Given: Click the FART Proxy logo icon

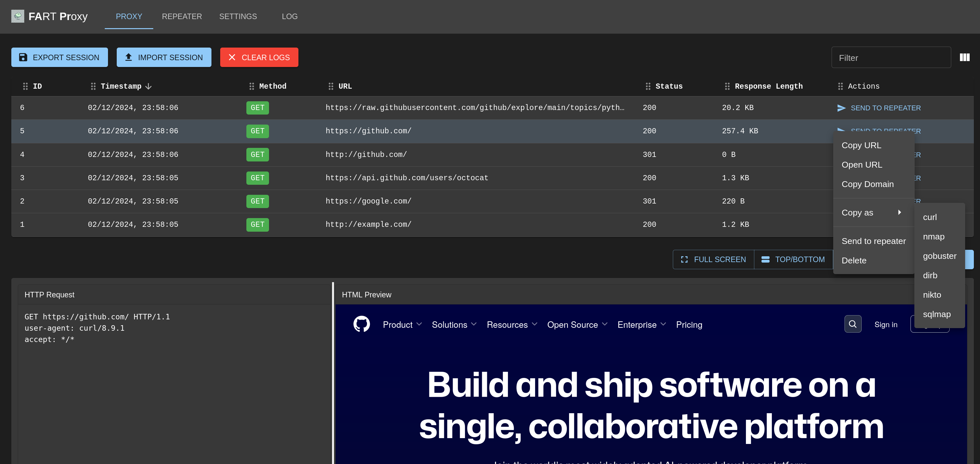Looking at the screenshot, I should (x=17, y=16).
